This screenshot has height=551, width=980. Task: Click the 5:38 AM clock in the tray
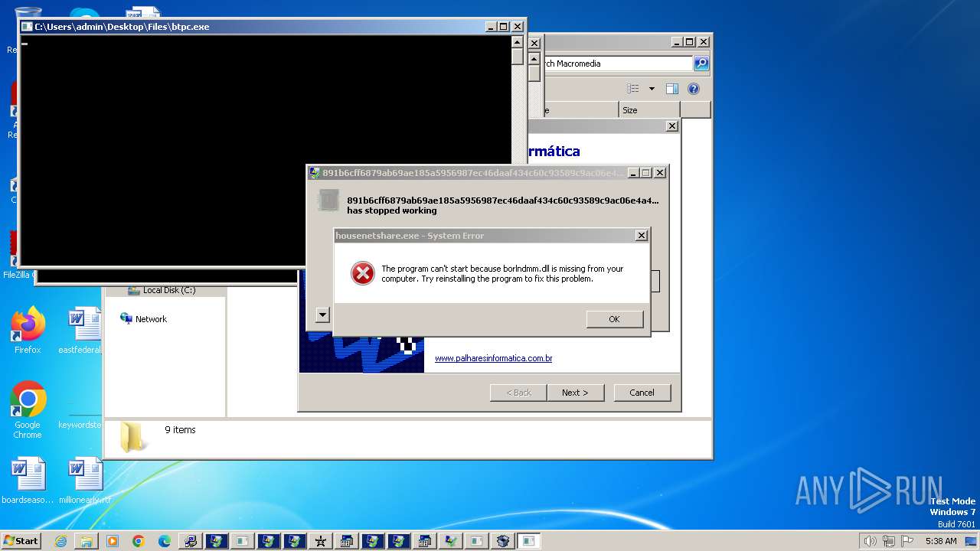(941, 541)
